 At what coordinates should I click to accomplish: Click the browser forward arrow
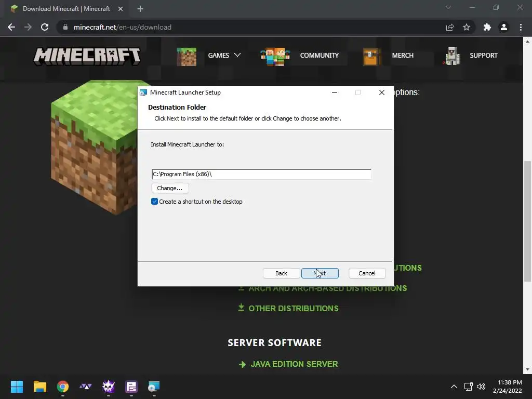click(28, 27)
